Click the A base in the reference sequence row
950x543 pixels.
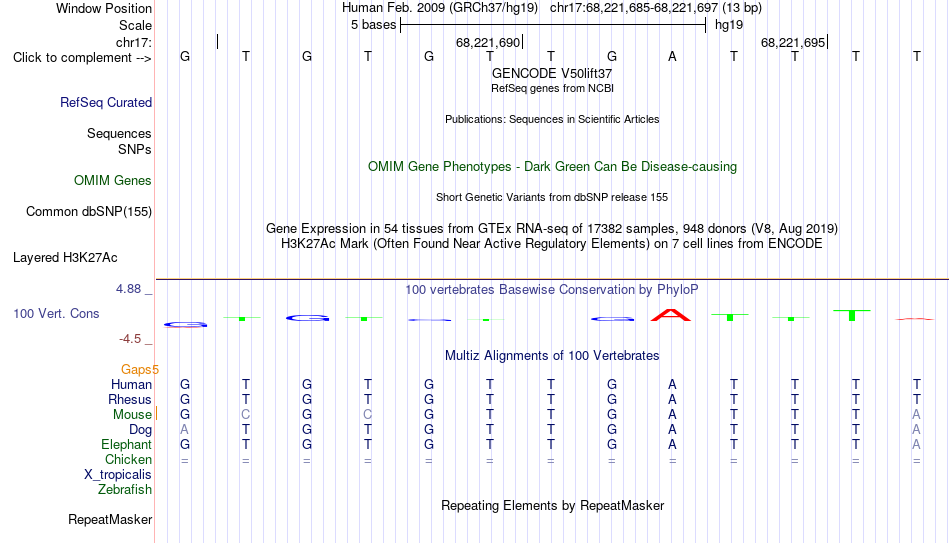tap(672, 57)
